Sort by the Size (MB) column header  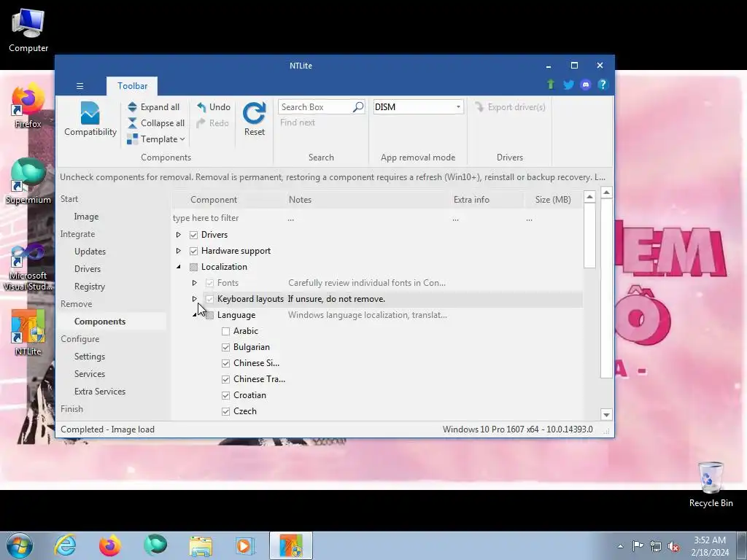(x=553, y=200)
